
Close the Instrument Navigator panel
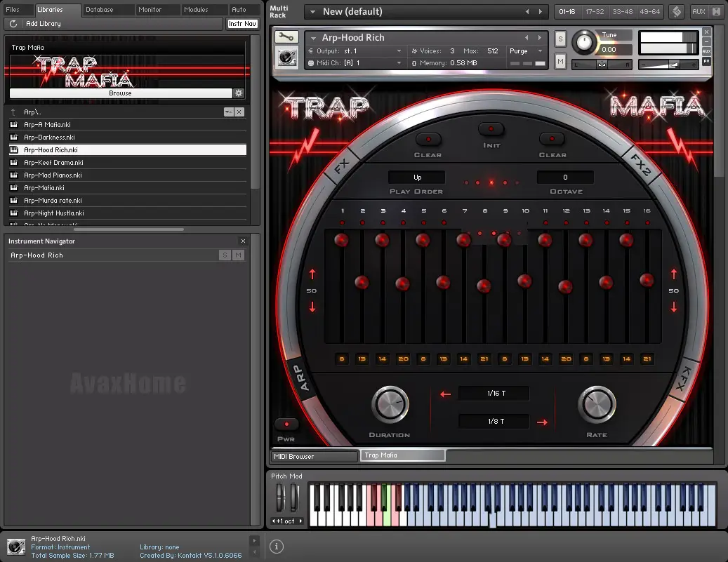pos(243,241)
